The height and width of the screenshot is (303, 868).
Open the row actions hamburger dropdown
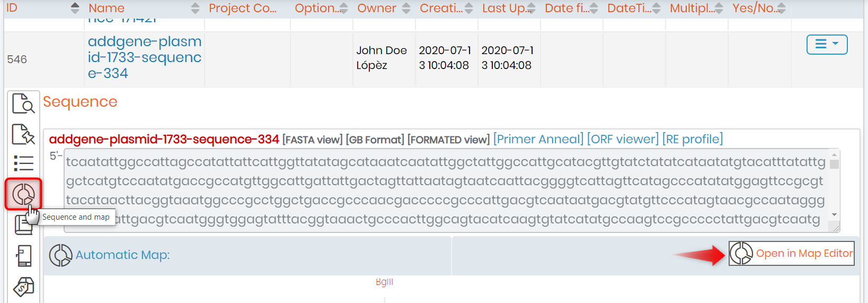click(827, 45)
